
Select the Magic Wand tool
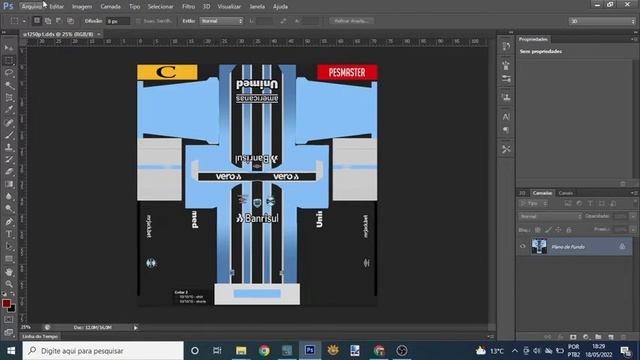[9, 85]
